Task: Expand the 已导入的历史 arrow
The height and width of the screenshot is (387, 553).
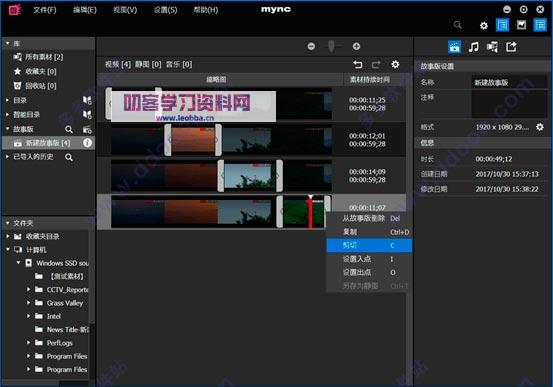Action: coord(7,156)
